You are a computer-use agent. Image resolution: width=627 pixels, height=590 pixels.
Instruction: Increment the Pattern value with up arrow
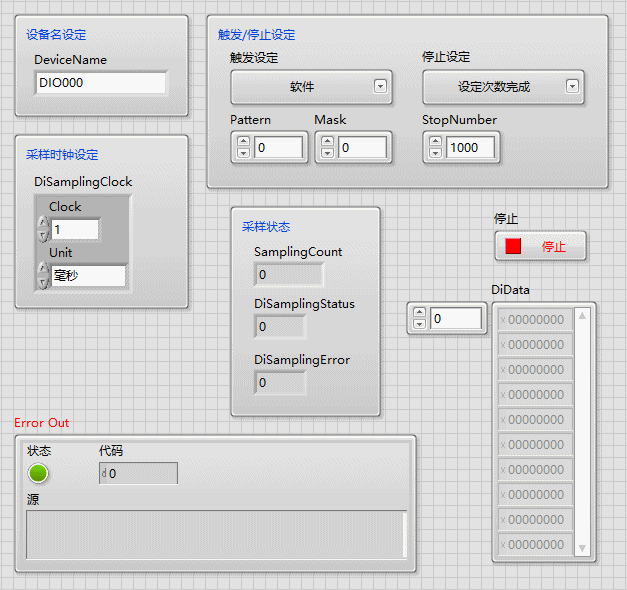pos(243,142)
